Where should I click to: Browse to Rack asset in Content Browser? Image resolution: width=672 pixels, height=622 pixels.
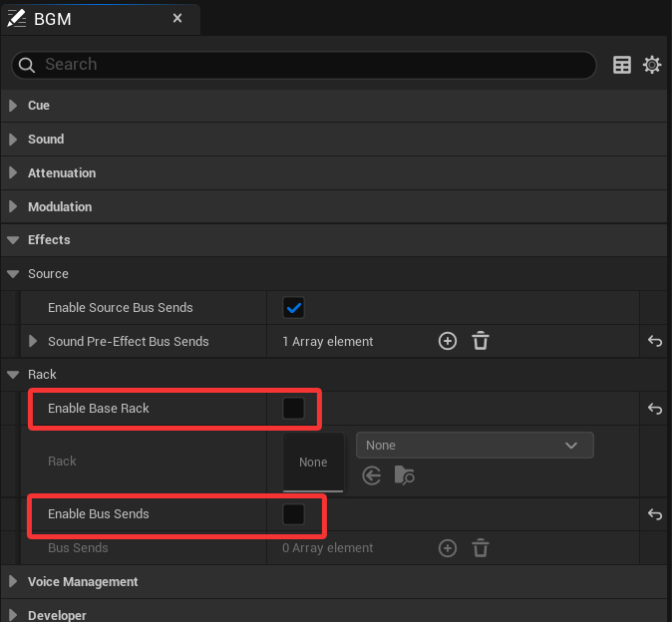tap(404, 475)
